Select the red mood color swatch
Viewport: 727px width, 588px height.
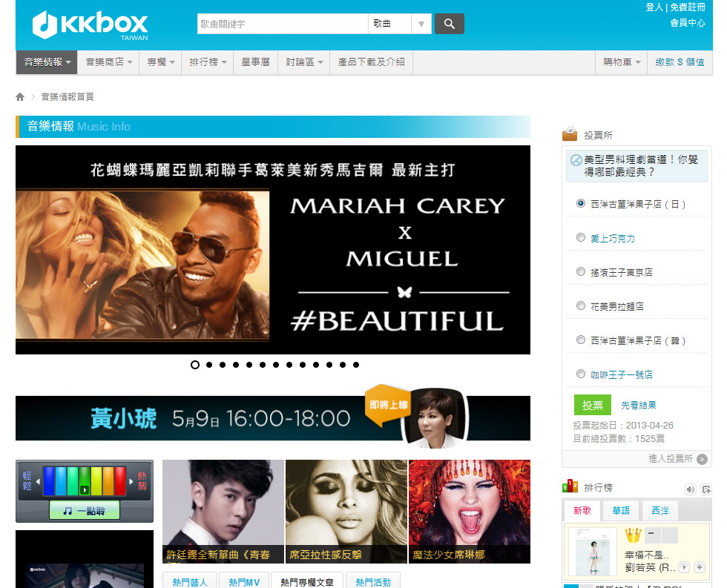pyautogui.click(x=119, y=481)
